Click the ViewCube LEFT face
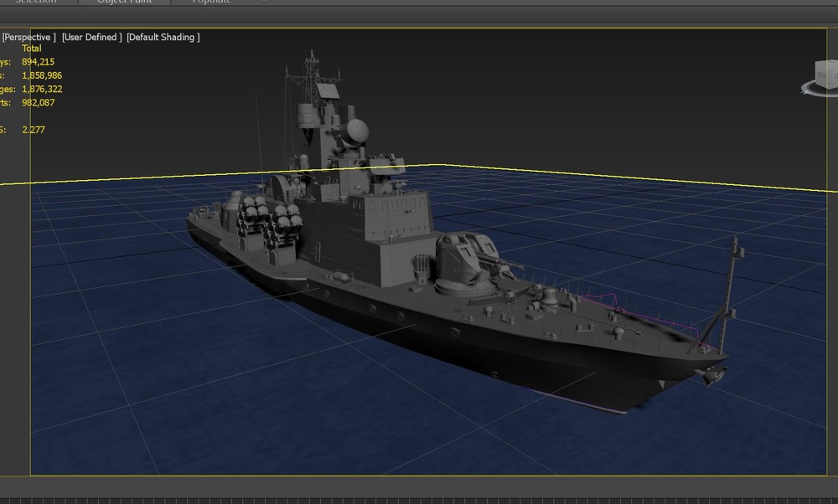The width and height of the screenshot is (838, 504). pos(835,77)
